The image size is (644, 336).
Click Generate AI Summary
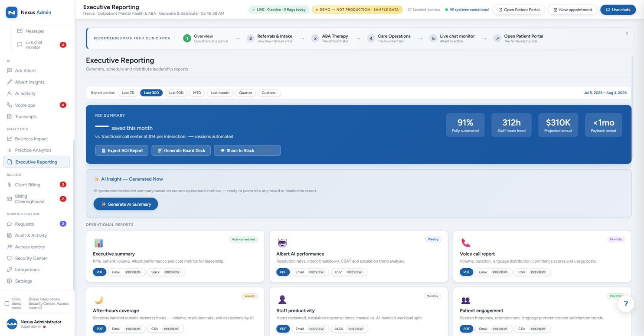click(x=126, y=204)
